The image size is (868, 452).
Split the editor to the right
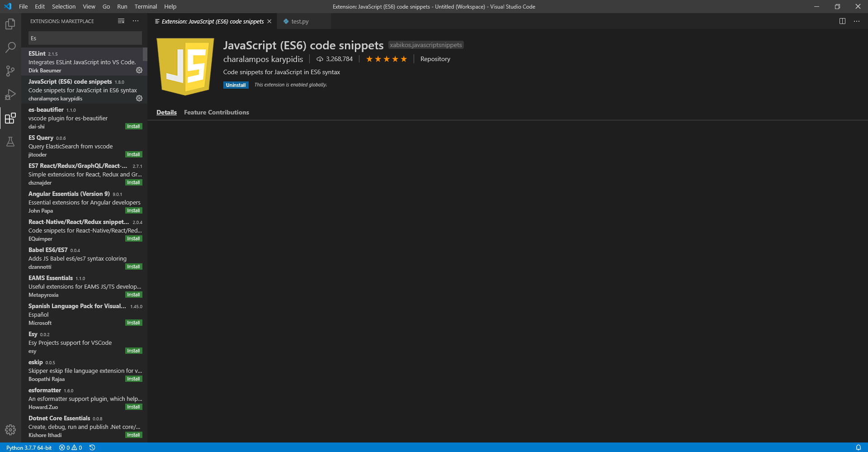pyautogui.click(x=842, y=21)
